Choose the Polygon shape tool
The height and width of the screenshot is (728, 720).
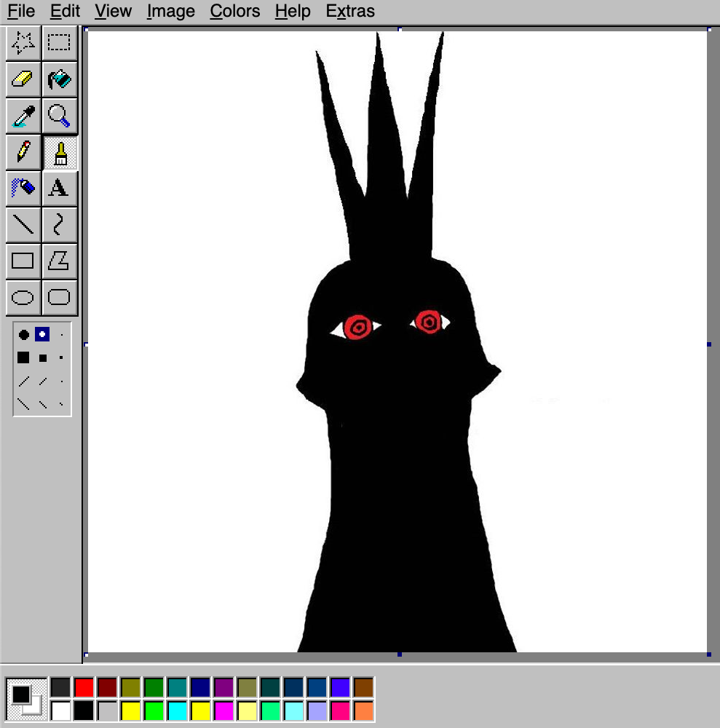pyautogui.click(x=59, y=260)
